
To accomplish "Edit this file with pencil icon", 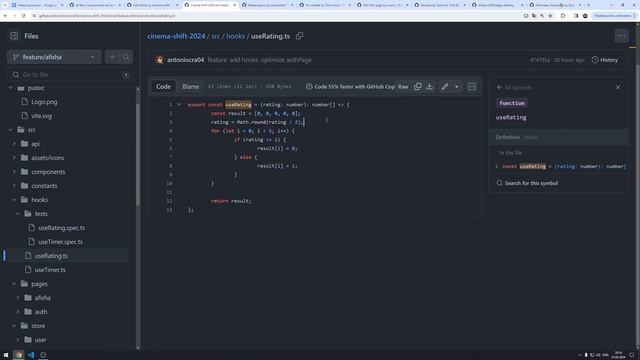I will pos(444,87).
